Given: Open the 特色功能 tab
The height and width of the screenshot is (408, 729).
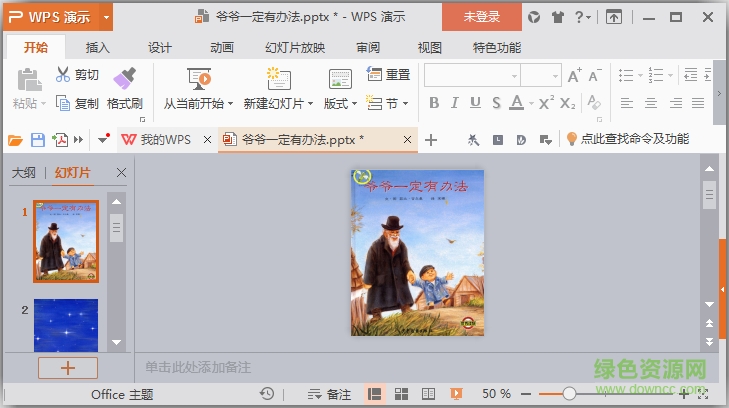Looking at the screenshot, I should [497, 47].
